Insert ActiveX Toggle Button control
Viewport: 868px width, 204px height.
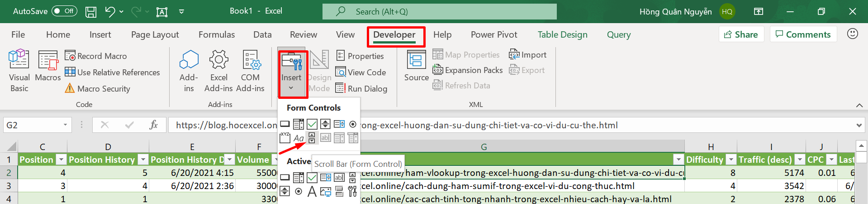click(x=339, y=192)
